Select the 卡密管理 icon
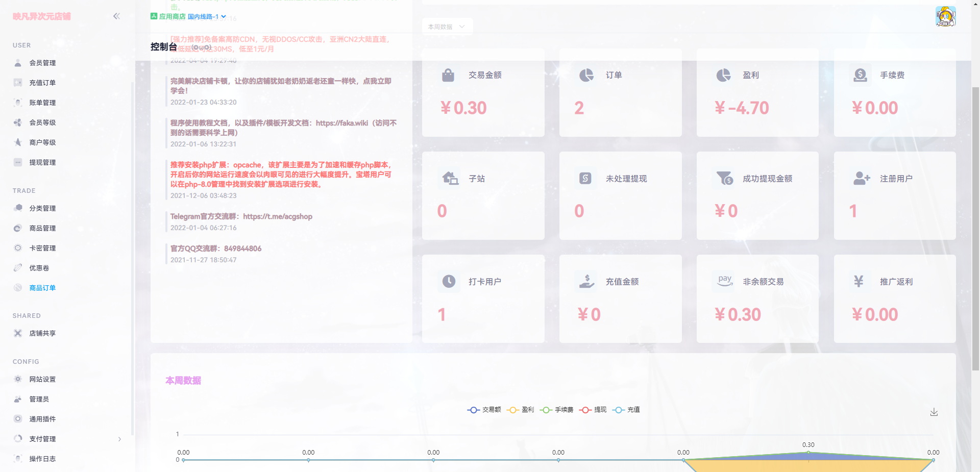The width and height of the screenshot is (980, 472). (x=18, y=248)
